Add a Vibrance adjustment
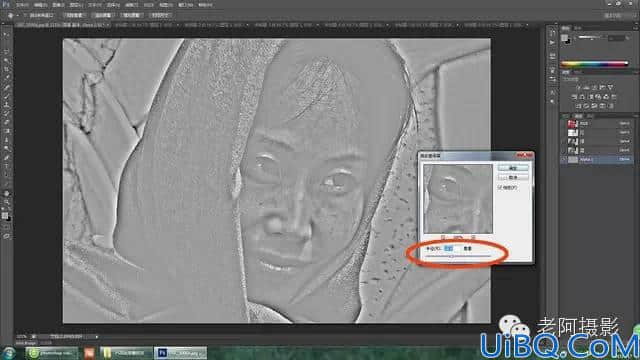The width and height of the screenshot is (640, 360). pyautogui.click(x=611, y=87)
